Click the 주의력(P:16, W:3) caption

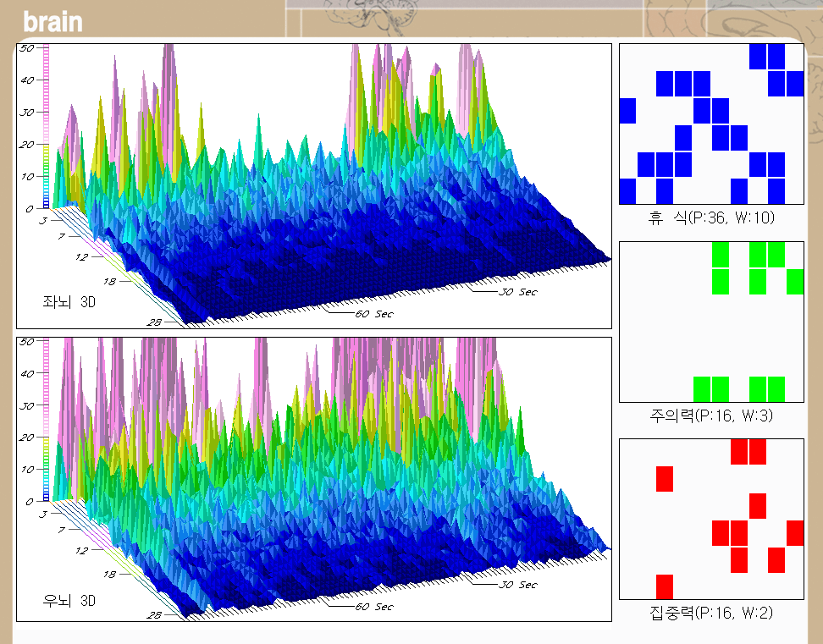tap(711, 416)
